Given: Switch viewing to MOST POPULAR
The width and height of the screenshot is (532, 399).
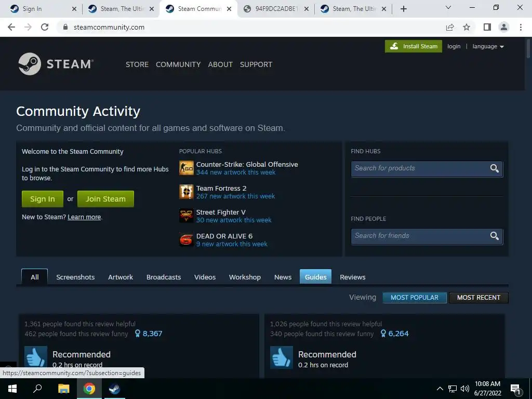Looking at the screenshot, I should point(414,298).
